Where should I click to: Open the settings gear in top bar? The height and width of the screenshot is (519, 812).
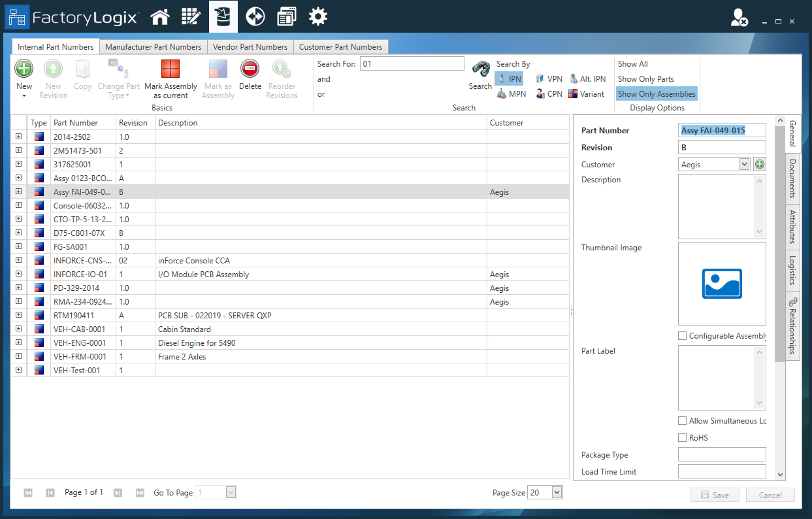click(x=318, y=16)
